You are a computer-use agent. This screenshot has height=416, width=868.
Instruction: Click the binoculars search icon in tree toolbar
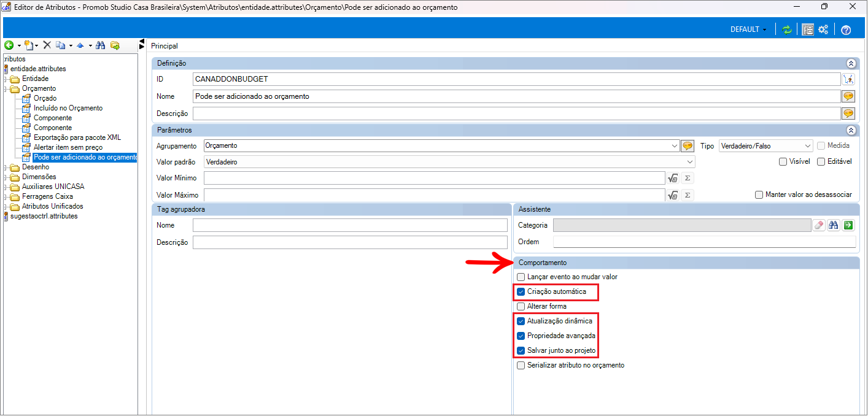click(101, 45)
